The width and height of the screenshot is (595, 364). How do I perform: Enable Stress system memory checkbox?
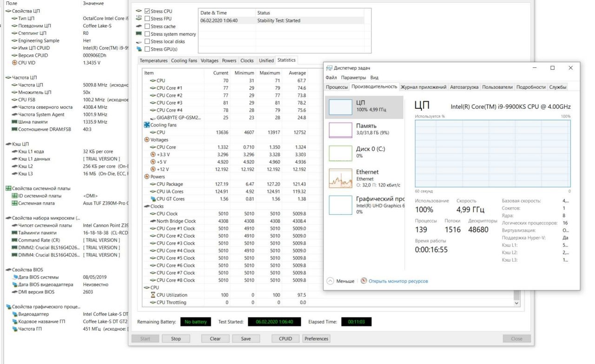click(147, 34)
